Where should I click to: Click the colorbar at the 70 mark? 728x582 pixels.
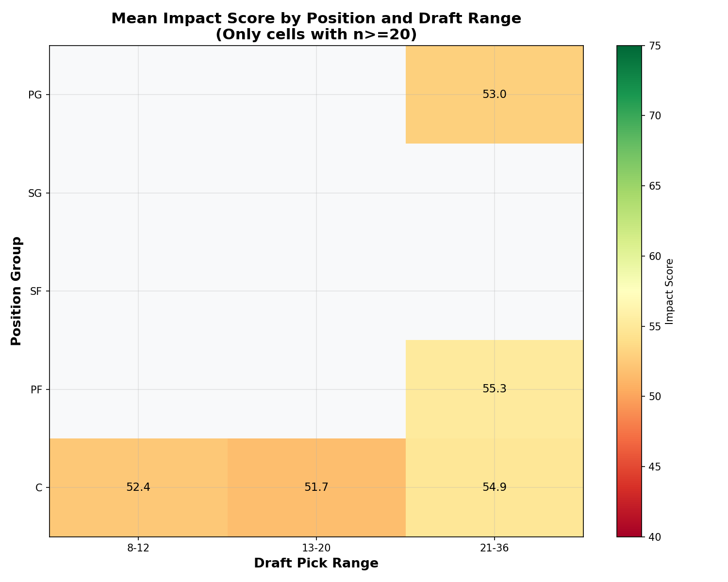629,116
